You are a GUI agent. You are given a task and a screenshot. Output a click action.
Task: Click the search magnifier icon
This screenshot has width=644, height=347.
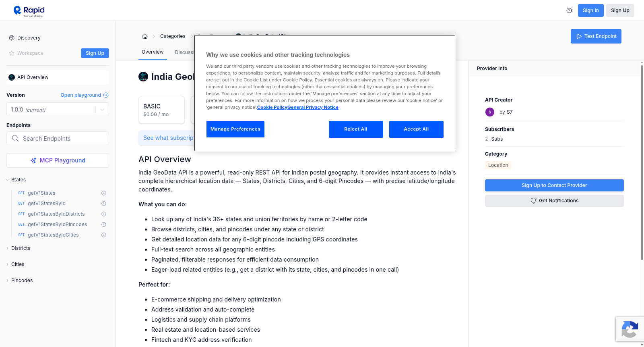[15, 138]
